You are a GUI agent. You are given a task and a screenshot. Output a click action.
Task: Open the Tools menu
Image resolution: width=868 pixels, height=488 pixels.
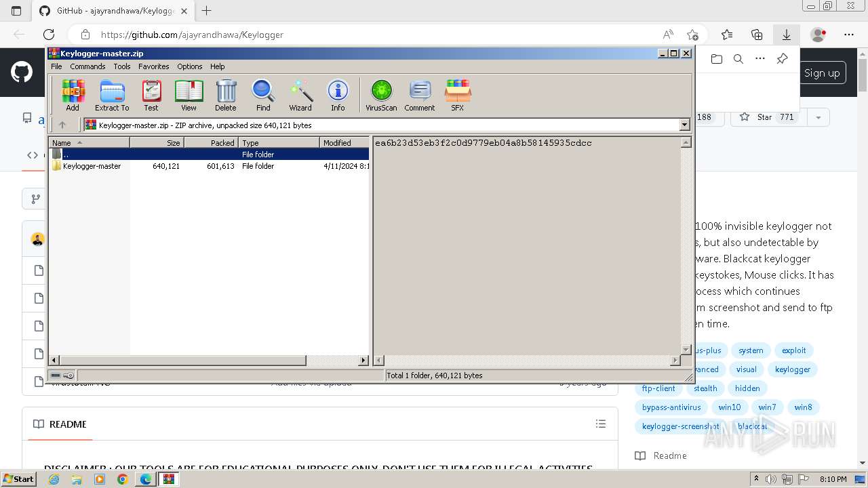(122, 66)
